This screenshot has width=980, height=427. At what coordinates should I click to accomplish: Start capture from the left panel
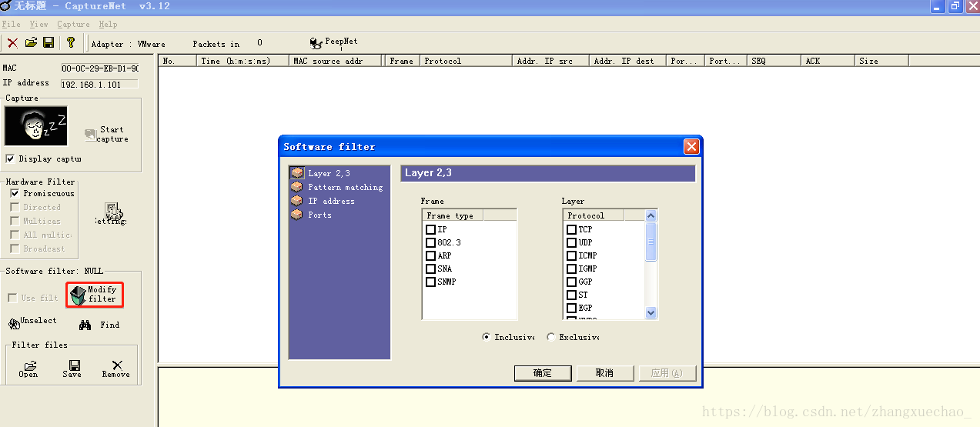click(106, 135)
